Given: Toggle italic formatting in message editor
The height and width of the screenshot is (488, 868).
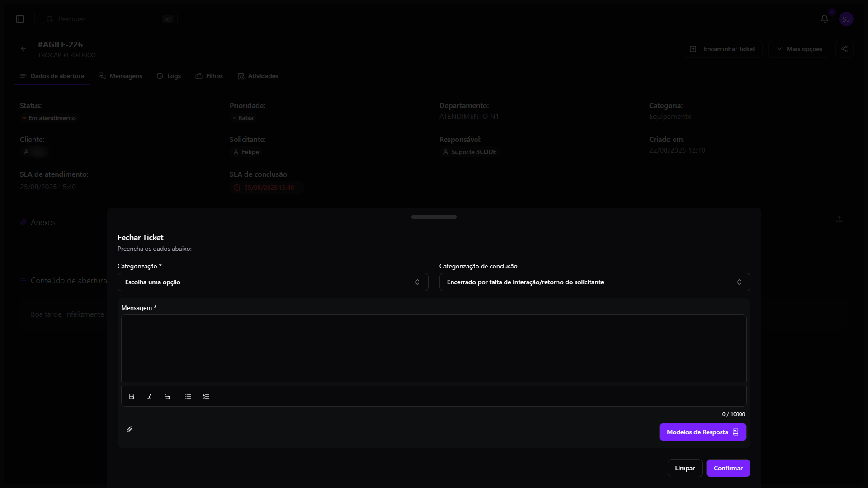Looking at the screenshot, I should point(150,396).
